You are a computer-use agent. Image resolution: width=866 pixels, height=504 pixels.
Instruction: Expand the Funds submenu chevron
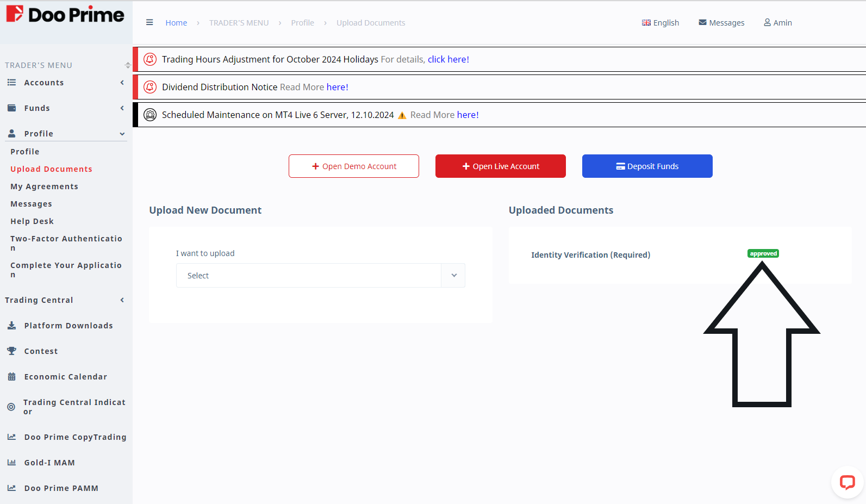pyautogui.click(x=122, y=108)
